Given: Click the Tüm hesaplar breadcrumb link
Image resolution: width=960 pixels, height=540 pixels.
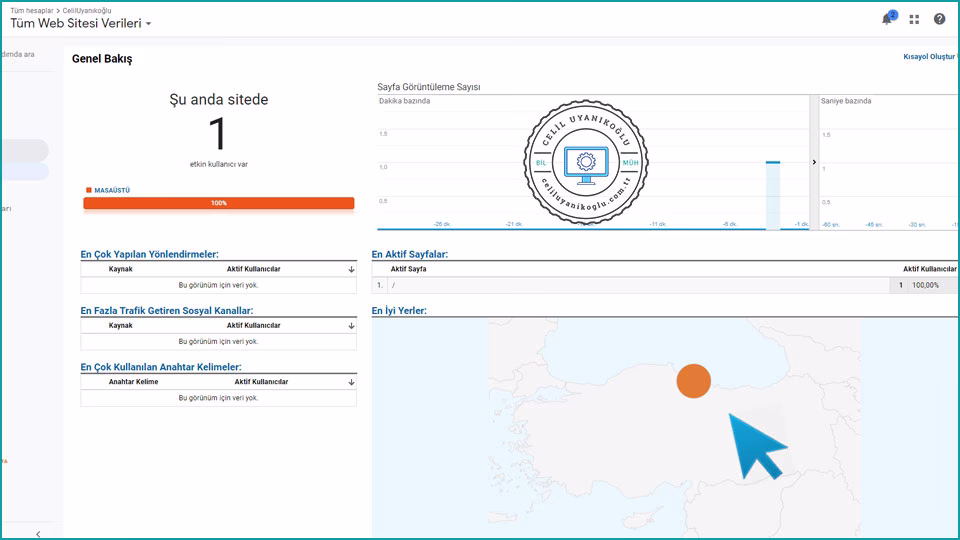Looking at the screenshot, I should (x=32, y=10).
